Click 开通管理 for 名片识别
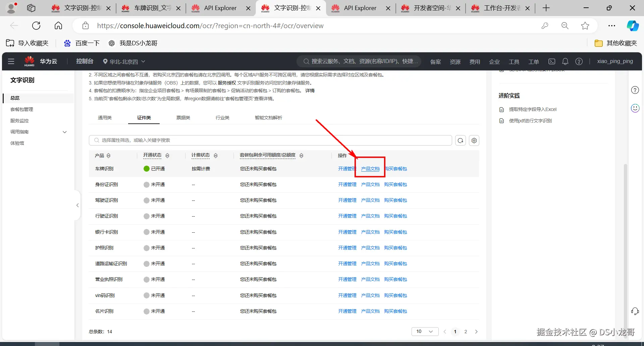This screenshot has width=644, height=346. 347,311
